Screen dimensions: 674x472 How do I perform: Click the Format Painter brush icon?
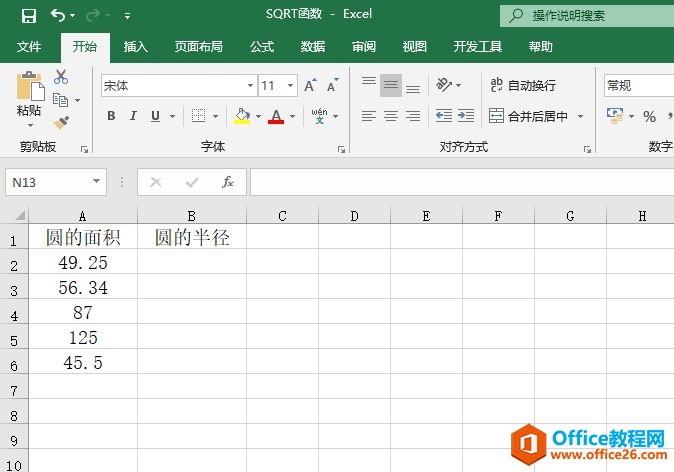(61, 123)
